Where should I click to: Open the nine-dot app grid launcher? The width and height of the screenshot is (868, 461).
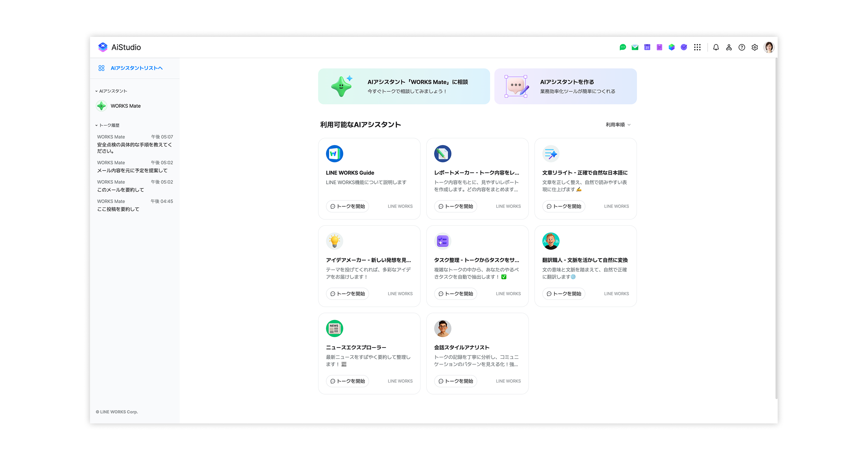(697, 47)
